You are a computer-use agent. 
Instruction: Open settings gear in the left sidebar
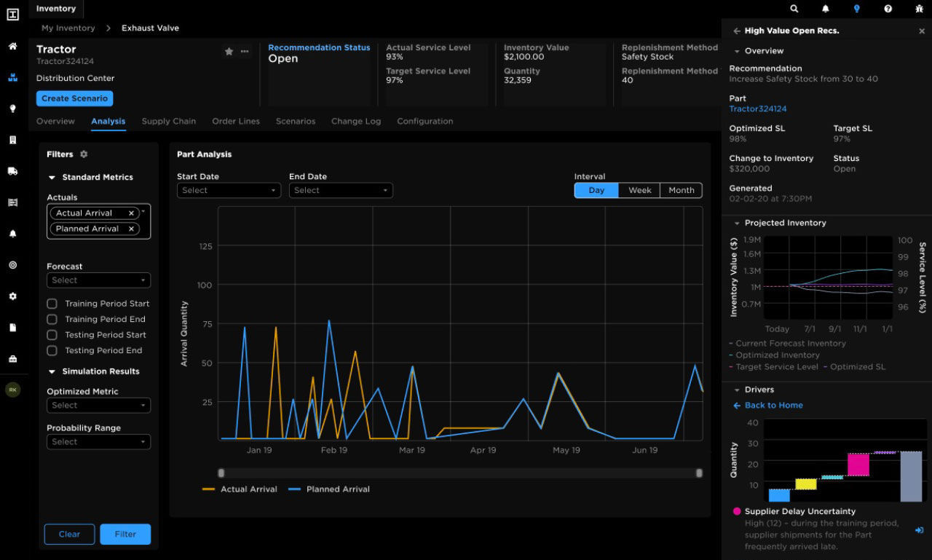(12, 296)
